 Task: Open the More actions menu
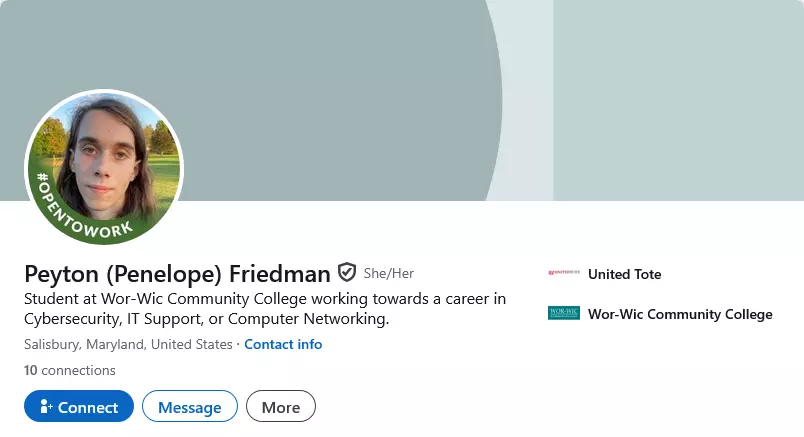280,407
